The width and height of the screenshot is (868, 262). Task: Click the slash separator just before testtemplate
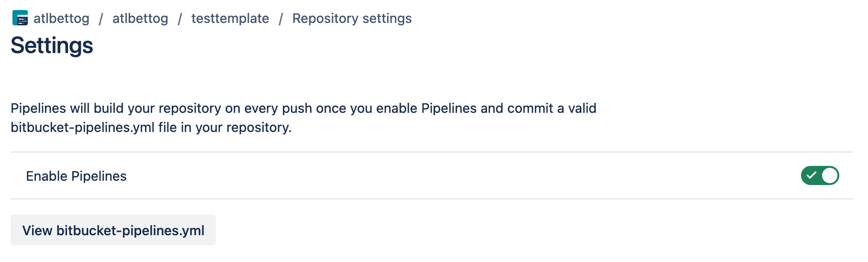click(x=180, y=19)
